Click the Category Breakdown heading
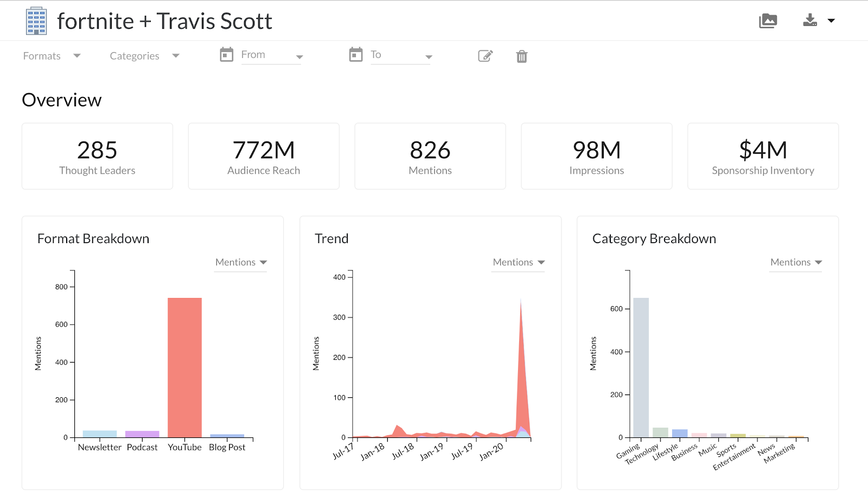Viewport: 868px width, 502px height. coord(654,239)
